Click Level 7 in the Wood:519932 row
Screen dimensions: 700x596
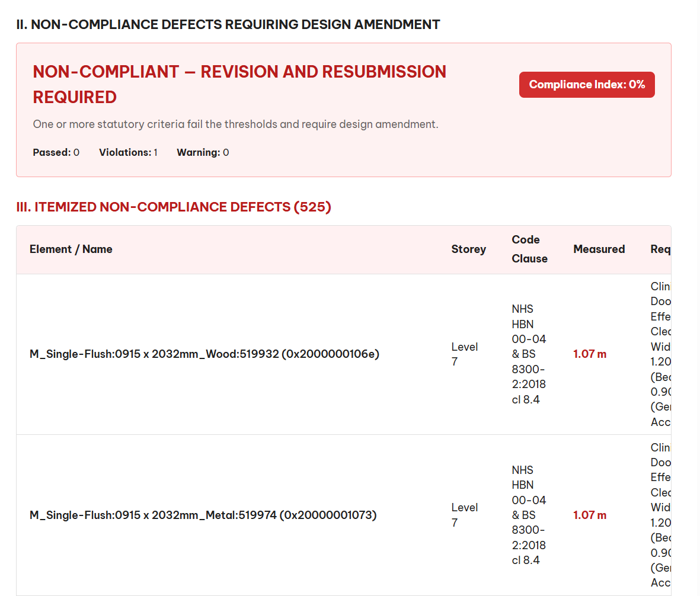coord(465,354)
